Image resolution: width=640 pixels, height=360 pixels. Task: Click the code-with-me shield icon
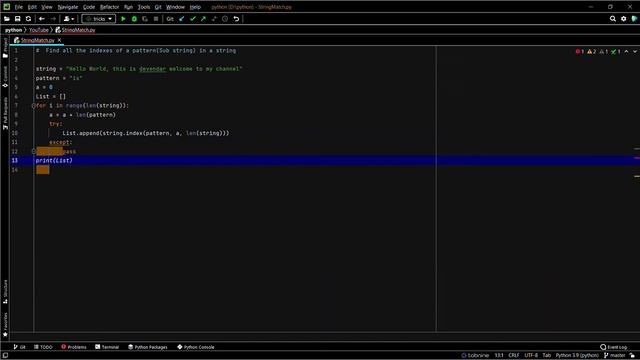(634, 19)
